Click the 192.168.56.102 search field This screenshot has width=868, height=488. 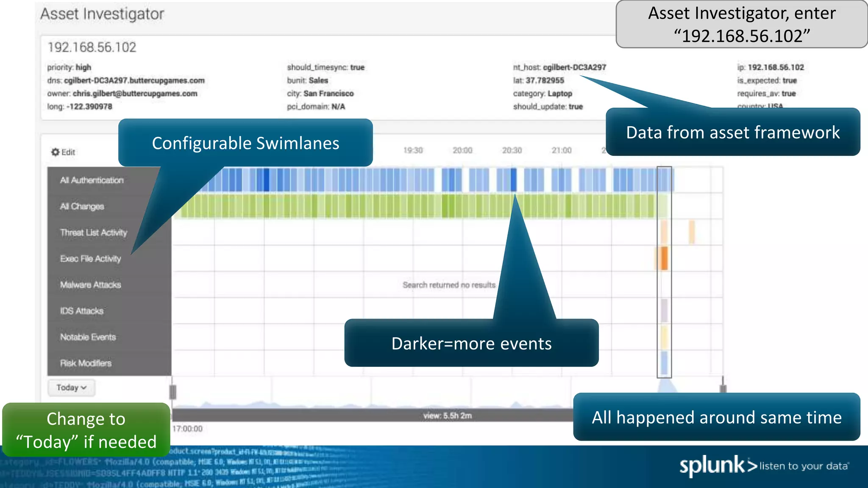(x=92, y=47)
